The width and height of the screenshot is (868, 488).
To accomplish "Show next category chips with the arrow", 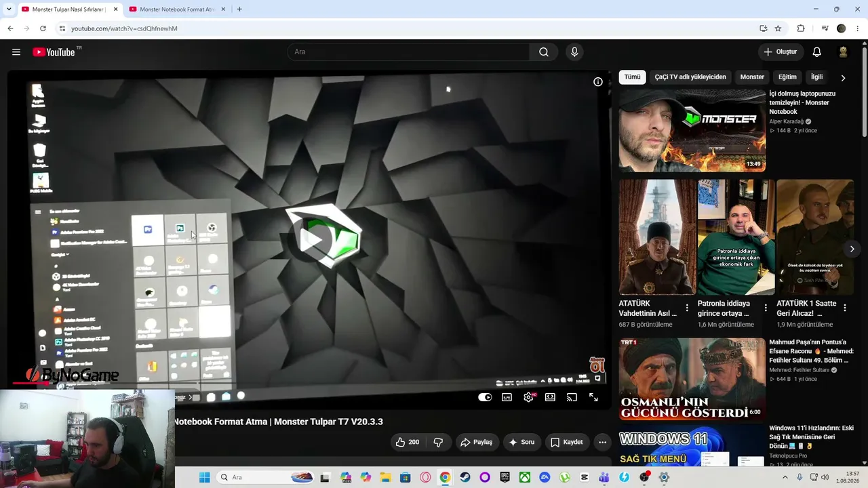I will point(843,77).
